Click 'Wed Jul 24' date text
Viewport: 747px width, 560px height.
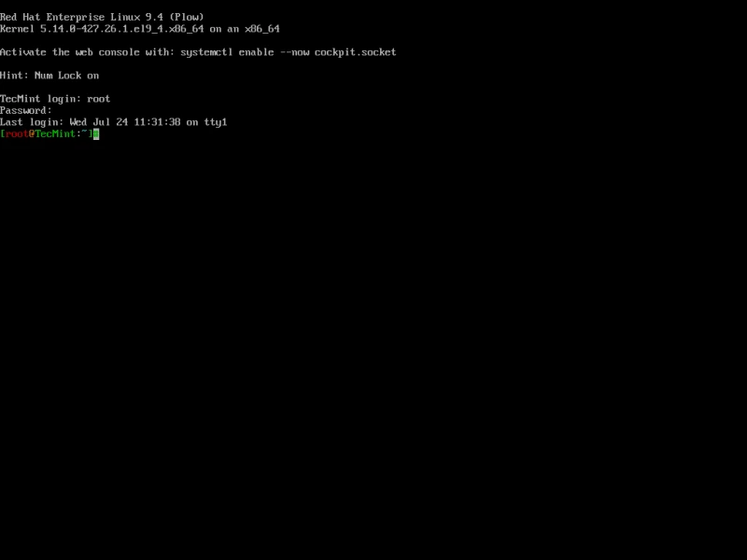point(99,122)
